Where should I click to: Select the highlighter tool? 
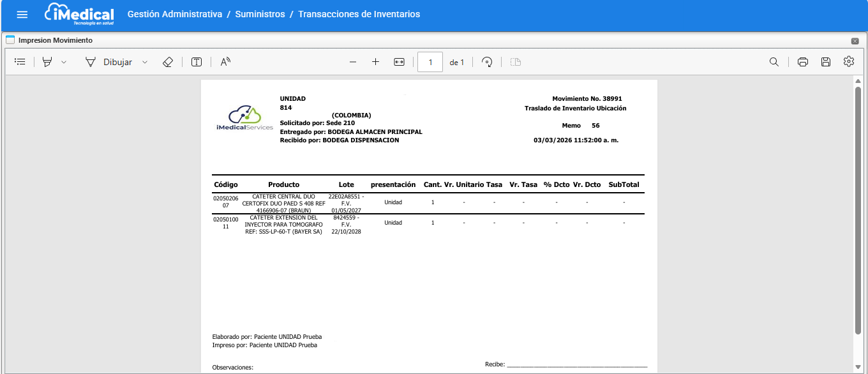point(47,62)
